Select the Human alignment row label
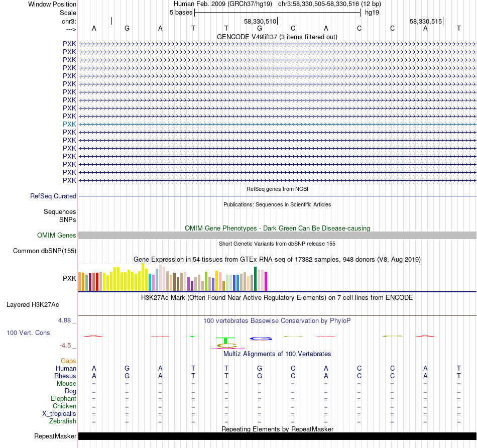Viewport: 477px width, 448px height. [66, 369]
